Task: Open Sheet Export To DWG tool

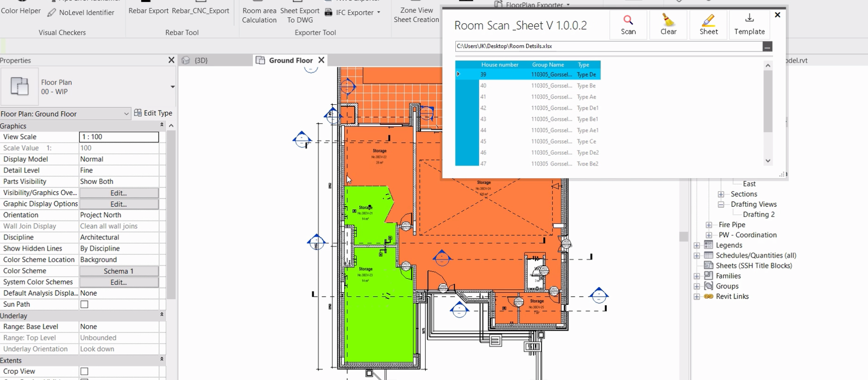Action: pyautogui.click(x=300, y=15)
